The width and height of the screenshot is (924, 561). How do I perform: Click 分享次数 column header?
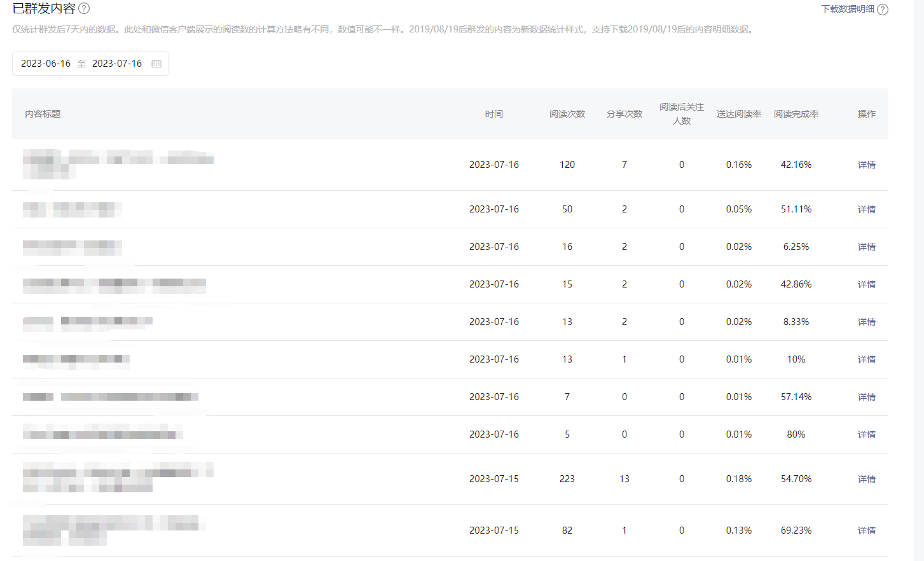coord(624,114)
